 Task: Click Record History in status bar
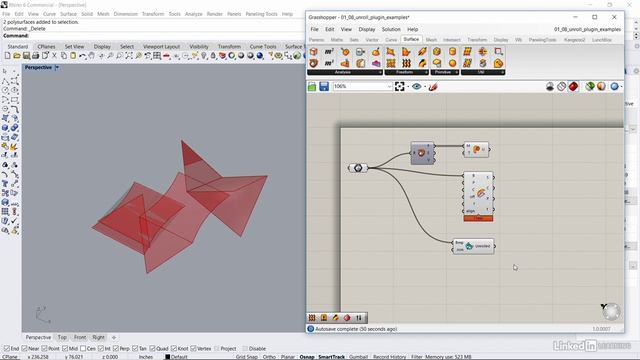(x=389, y=357)
